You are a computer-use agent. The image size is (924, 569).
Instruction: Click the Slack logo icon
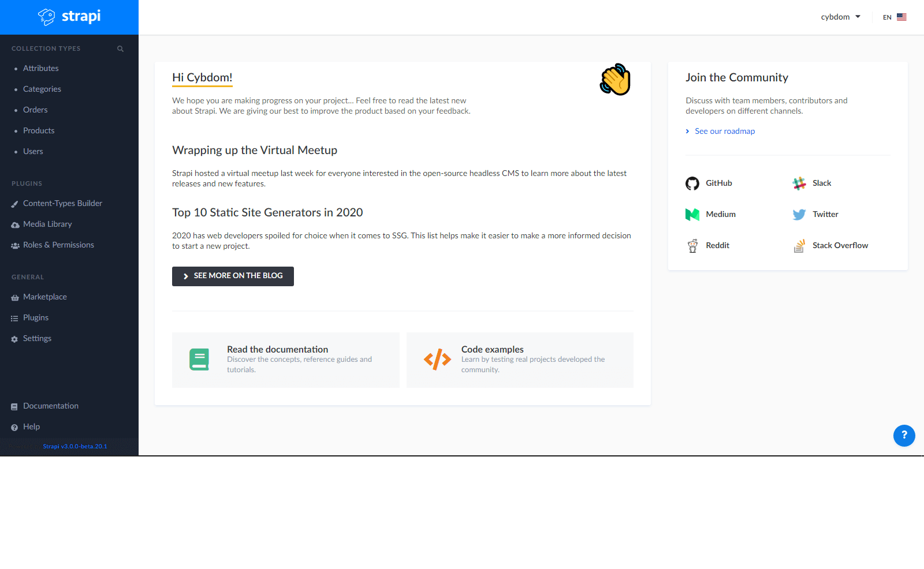coord(799,184)
